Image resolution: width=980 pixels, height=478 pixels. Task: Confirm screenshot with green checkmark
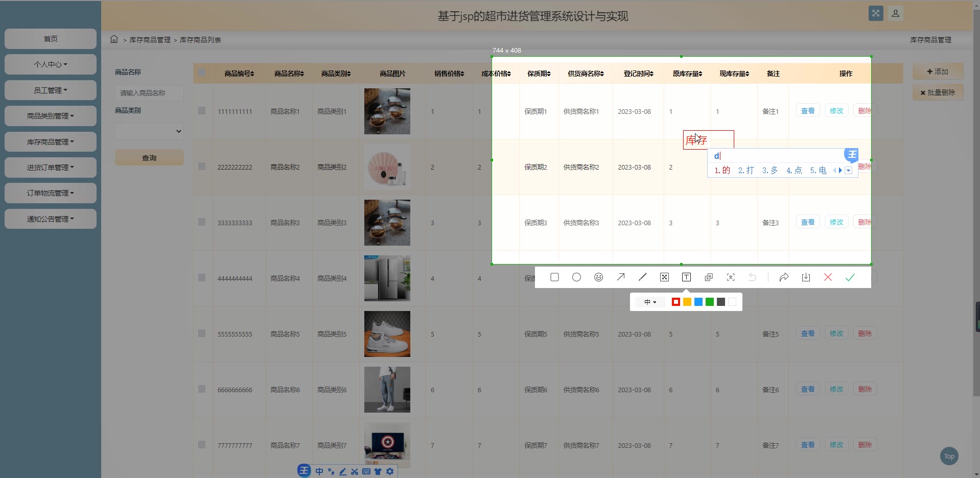click(850, 277)
